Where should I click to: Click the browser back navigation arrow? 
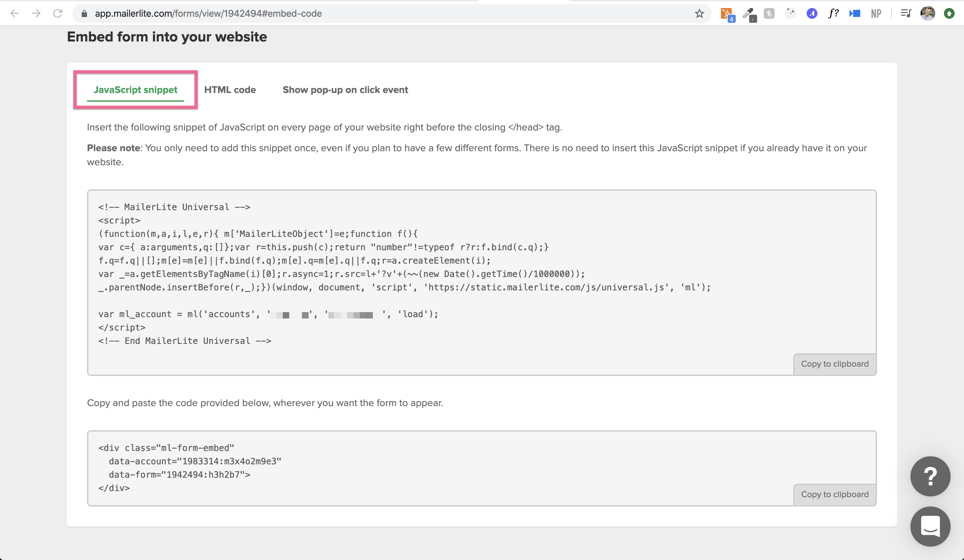pyautogui.click(x=15, y=13)
